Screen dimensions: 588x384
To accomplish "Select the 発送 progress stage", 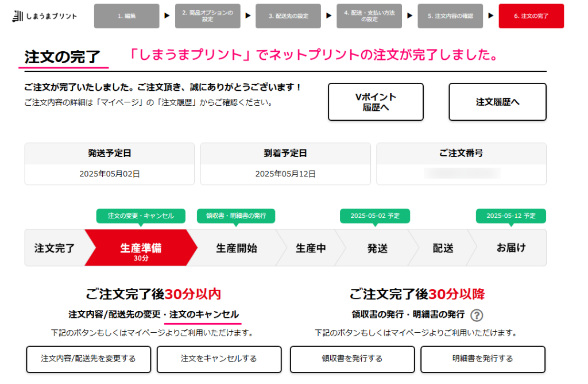I will tap(377, 248).
